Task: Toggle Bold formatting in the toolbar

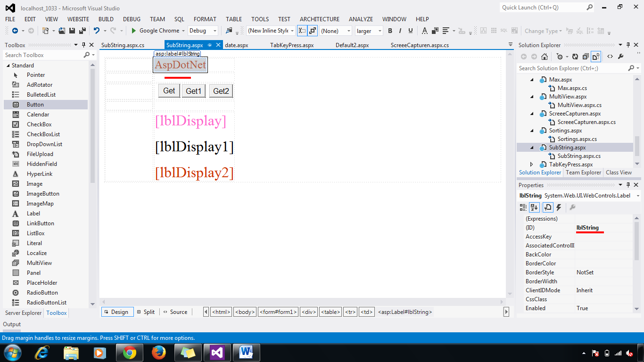Action: 390,30
